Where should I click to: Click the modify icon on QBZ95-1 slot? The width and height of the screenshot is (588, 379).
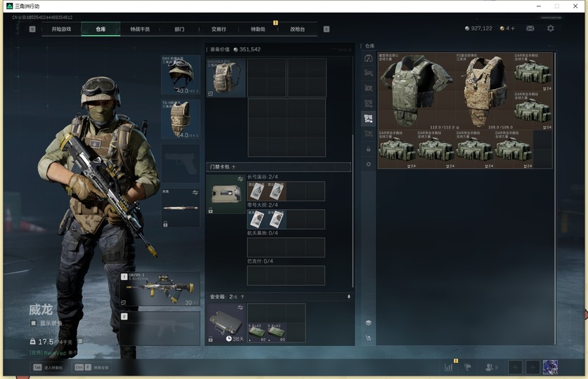123,302
